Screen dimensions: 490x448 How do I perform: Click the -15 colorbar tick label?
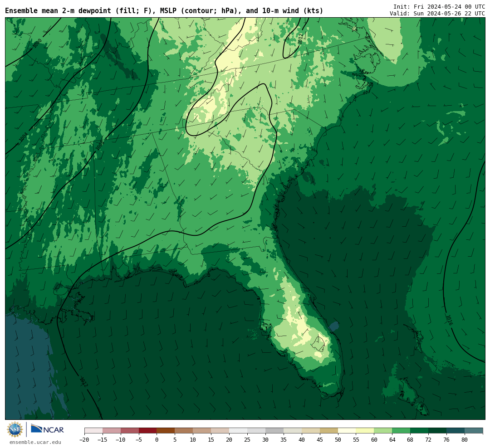click(x=103, y=440)
